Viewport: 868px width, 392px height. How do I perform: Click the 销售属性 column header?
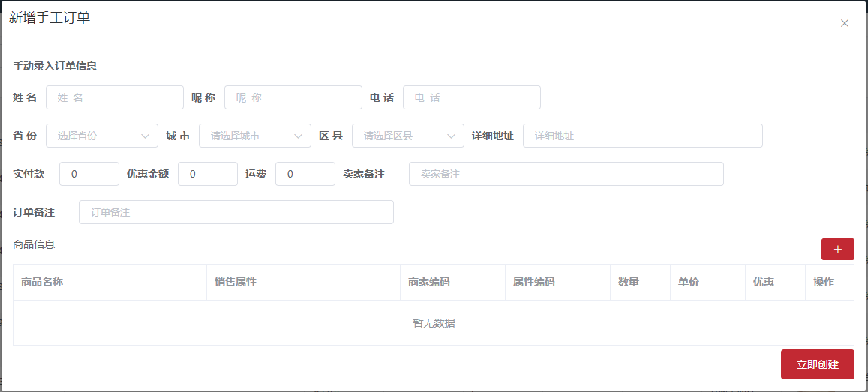pyautogui.click(x=236, y=283)
